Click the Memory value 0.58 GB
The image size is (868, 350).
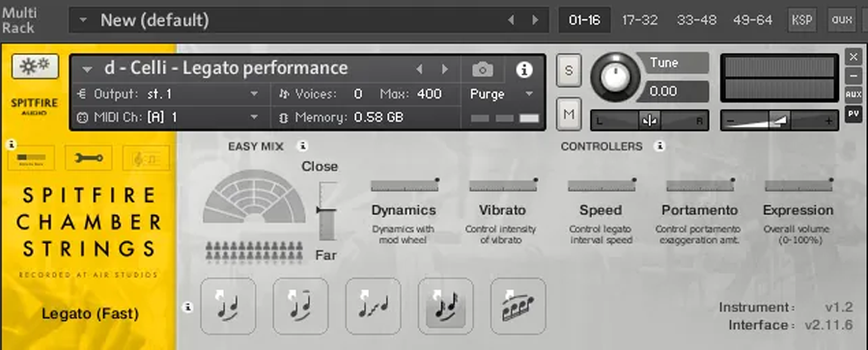[378, 118]
